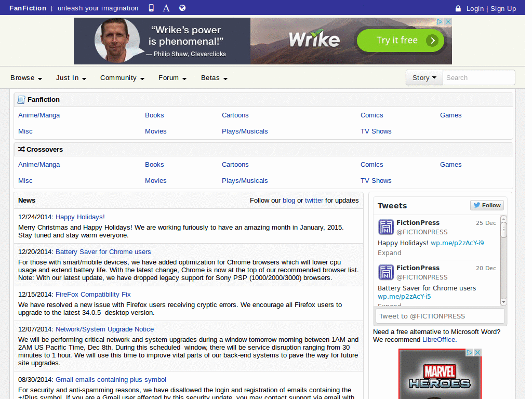Screen dimensions: 532x399
Task: Open Gmail emails containing plus symbol news
Action: tap(111, 380)
